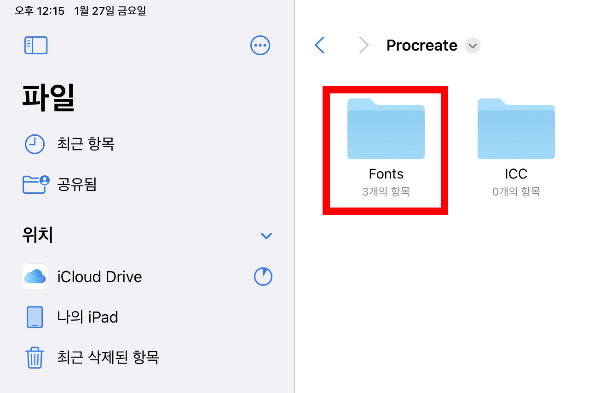Click the iPad device icon
The width and height of the screenshot is (600, 393).
(35, 317)
